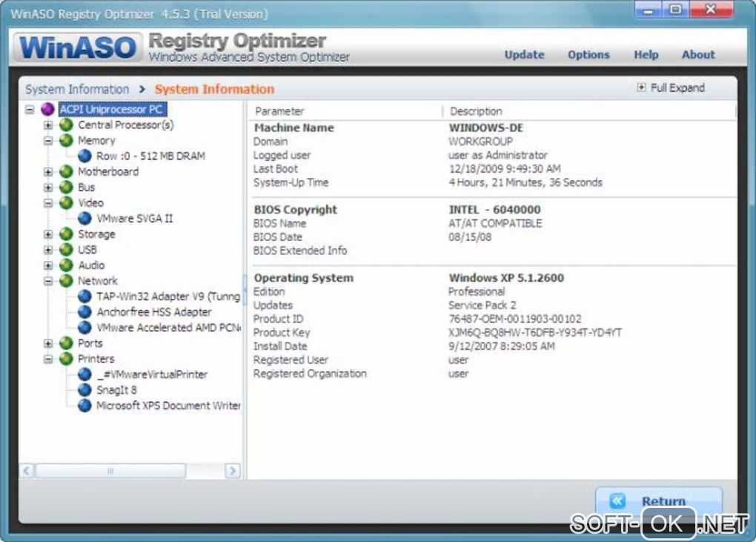Viewport: 756px width, 542px height.
Task: Click the tree horizontal scrollbar thumb
Action: [x=110, y=470]
